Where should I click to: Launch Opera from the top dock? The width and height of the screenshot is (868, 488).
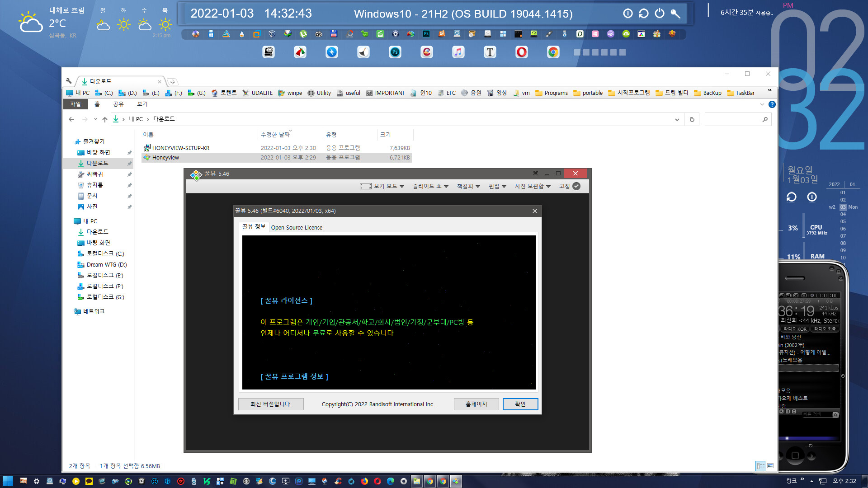pyautogui.click(x=522, y=52)
